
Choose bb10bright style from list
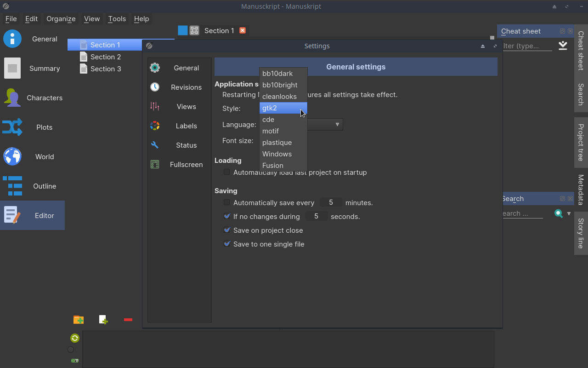[283, 85]
